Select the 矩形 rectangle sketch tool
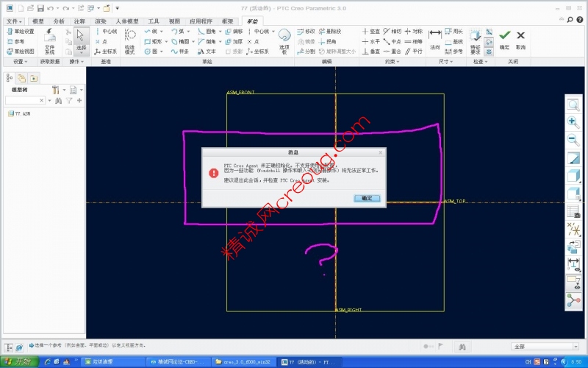 pos(154,41)
